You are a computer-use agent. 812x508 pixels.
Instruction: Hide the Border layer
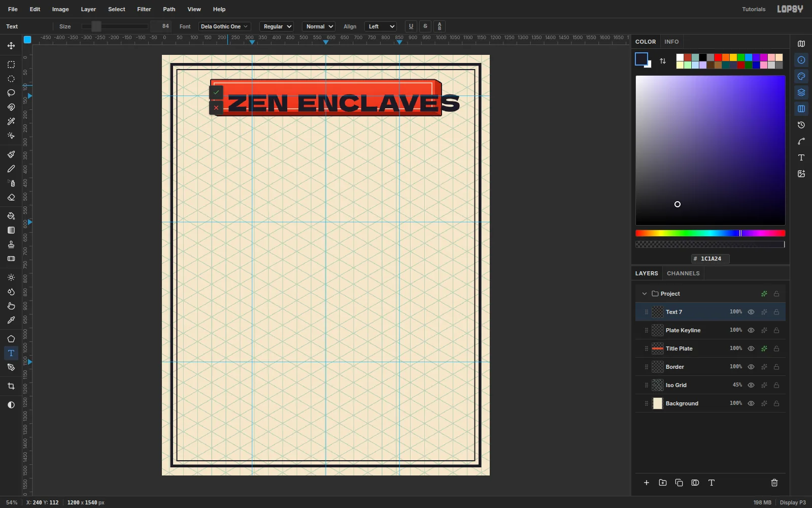pyautogui.click(x=751, y=367)
